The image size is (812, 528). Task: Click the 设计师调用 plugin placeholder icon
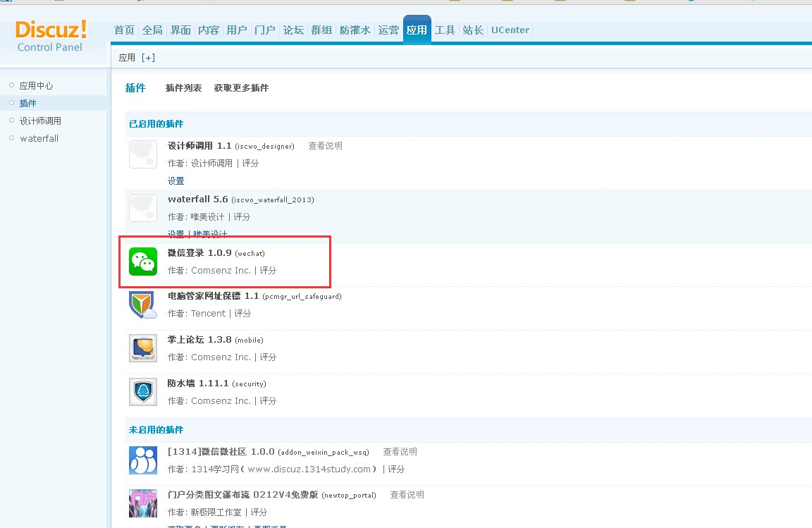click(x=143, y=154)
